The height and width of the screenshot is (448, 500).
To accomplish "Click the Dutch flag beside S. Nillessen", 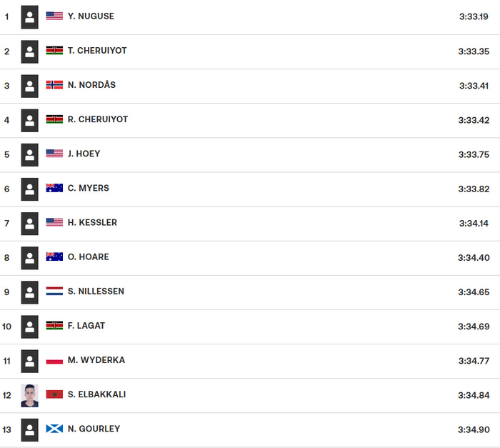I will point(54,292).
